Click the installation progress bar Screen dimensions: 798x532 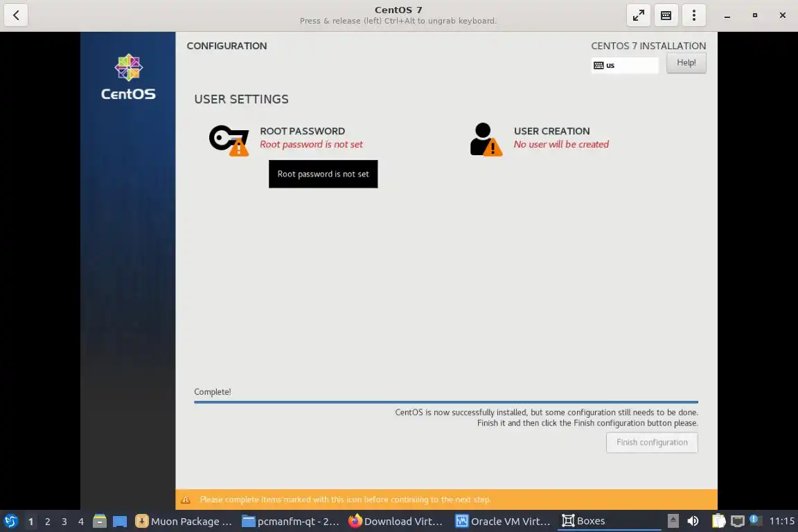[446, 402]
